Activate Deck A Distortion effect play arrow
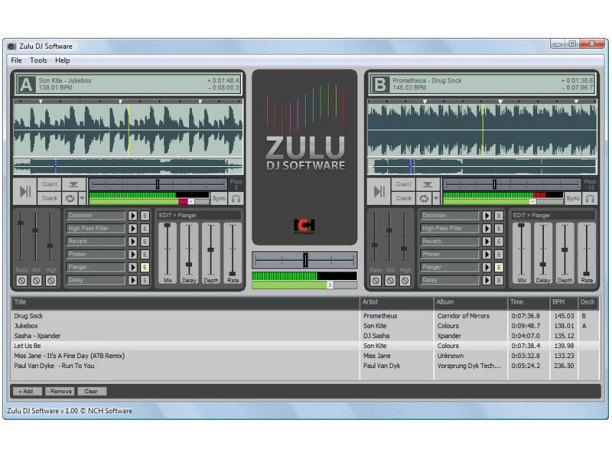The image size is (612, 459). (133, 215)
